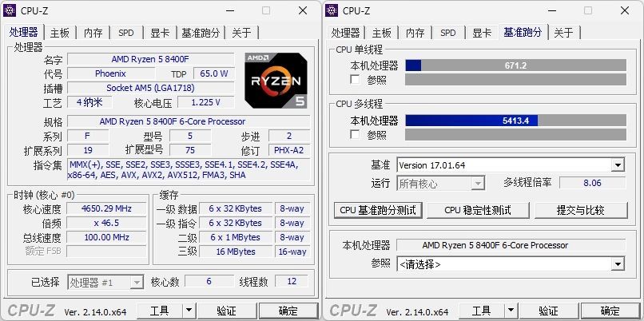
Task: Click the 本机处理器 name field in benchmark window
Action: pyautogui.click(x=511, y=245)
